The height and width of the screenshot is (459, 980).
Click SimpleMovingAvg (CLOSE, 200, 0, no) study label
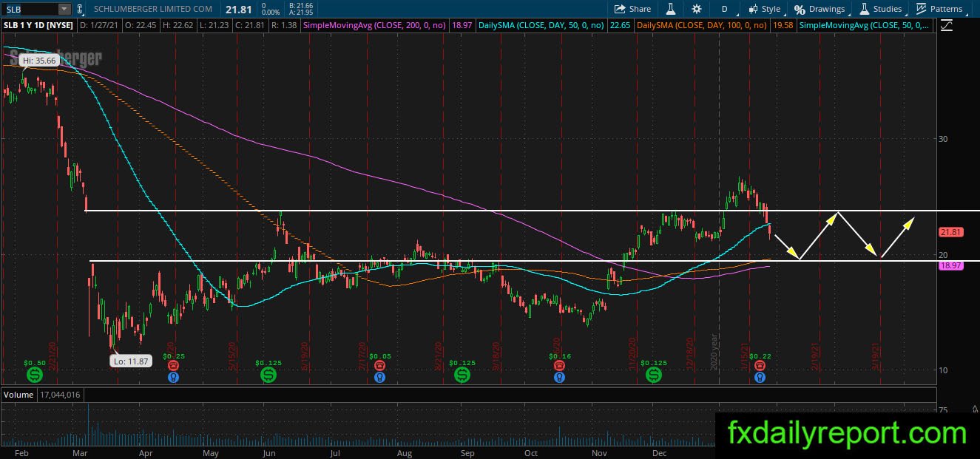pyautogui.click(x=376, y=26)
